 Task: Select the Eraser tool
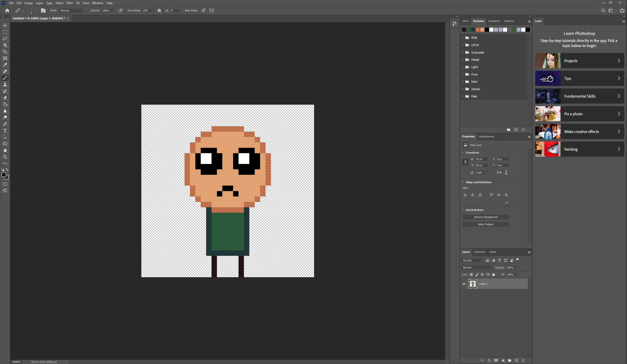(x=5, y=98)
